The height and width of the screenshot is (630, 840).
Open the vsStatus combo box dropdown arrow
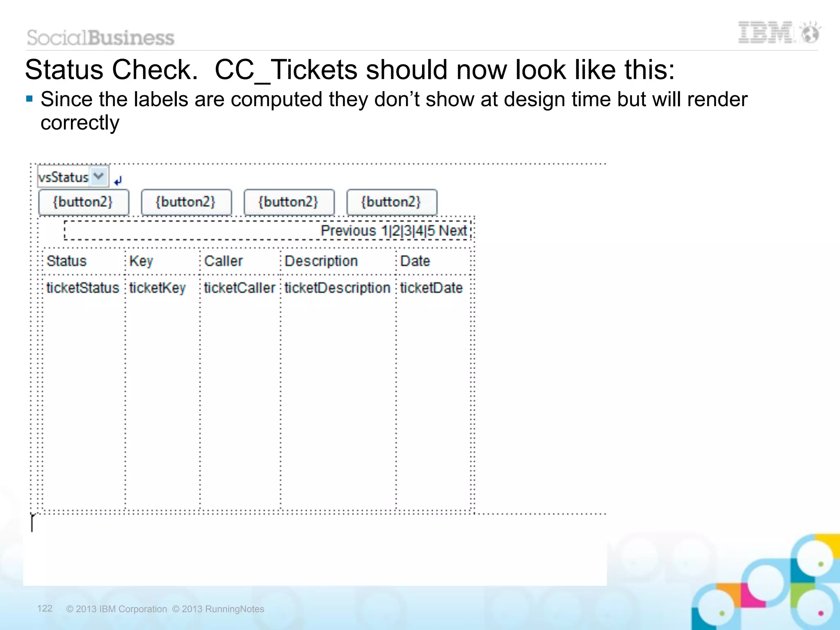click(98, 177)
